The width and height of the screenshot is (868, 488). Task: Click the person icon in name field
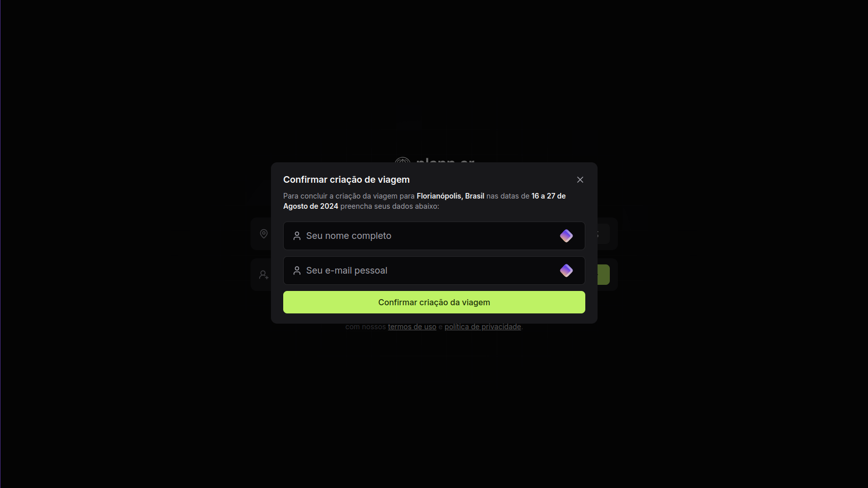click(297, 236)
